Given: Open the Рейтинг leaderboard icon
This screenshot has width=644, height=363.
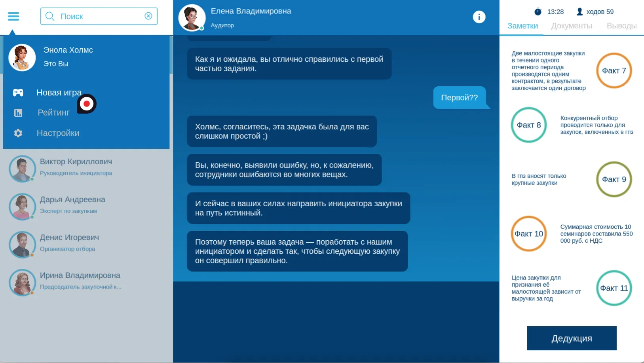Looking at the screenshot, I should 18,112.
